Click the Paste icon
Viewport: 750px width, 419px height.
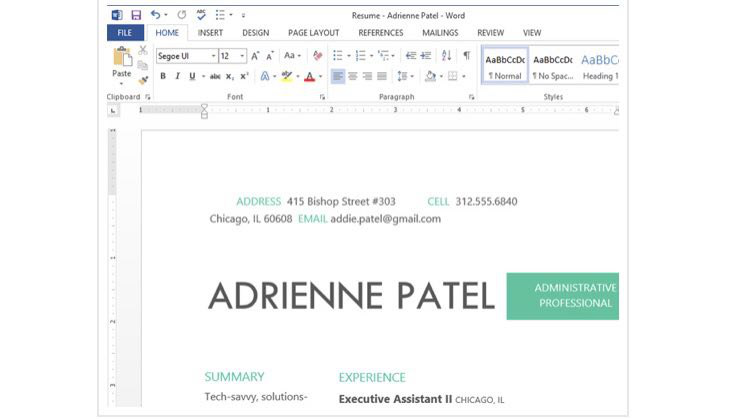(x=121, y=62)
